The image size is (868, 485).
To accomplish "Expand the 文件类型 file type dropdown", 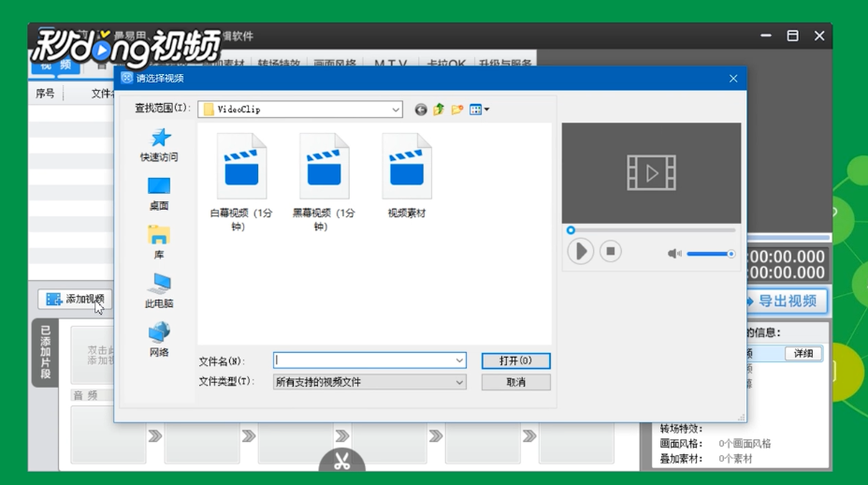I will tap(459, 382).
